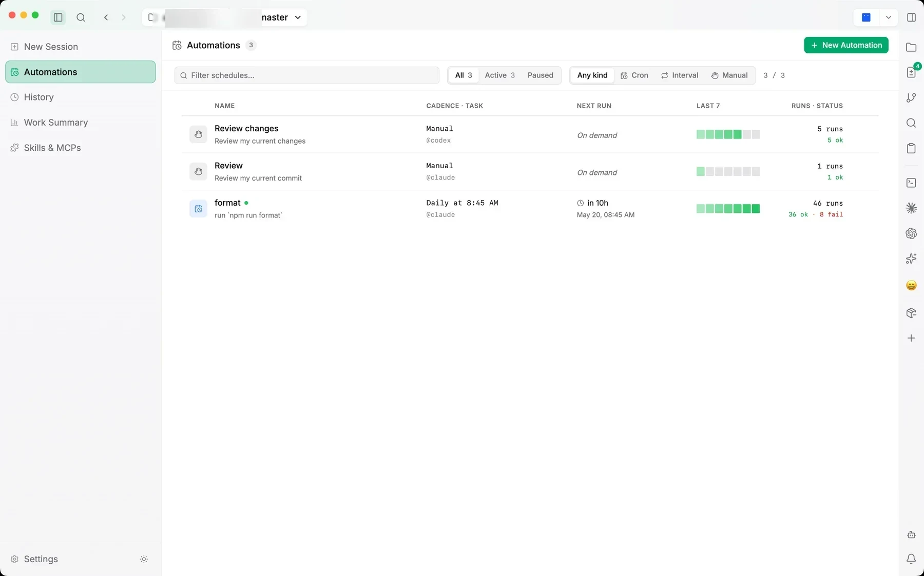The width and height of the screenshot is (924, 576).
Task: Open Work Summary in sidebar
Action: (81, 123)
